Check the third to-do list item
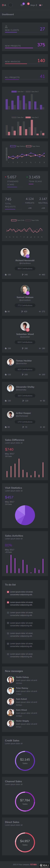 click(x=8, y=613)
